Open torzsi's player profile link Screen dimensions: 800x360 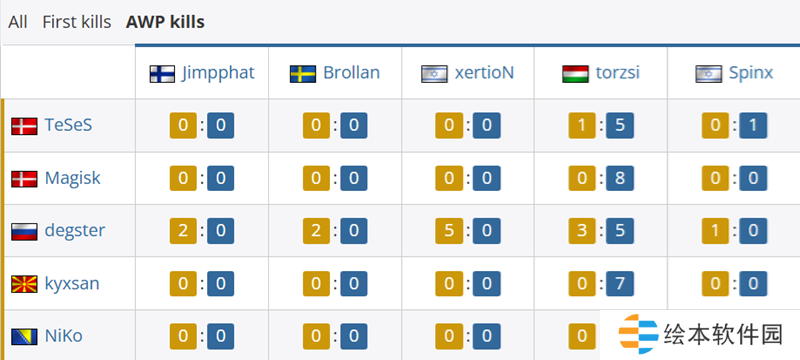pyautogui.click(x=617, y=73)
